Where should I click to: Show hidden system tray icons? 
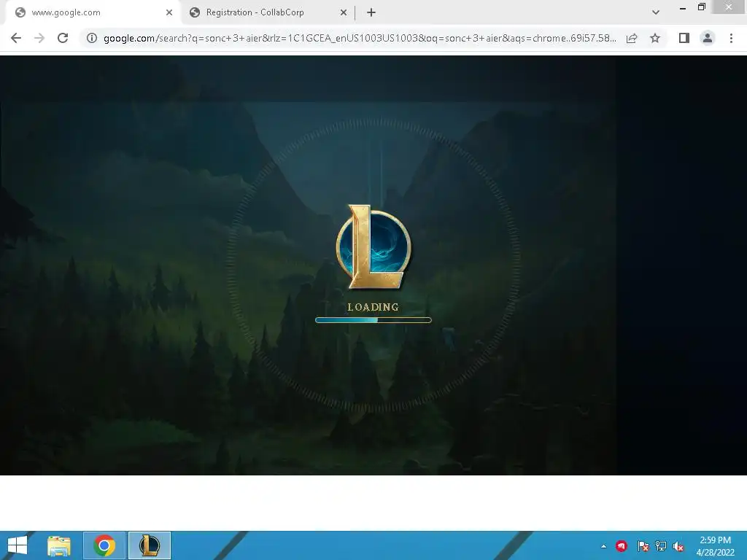[x=603, y=546]
